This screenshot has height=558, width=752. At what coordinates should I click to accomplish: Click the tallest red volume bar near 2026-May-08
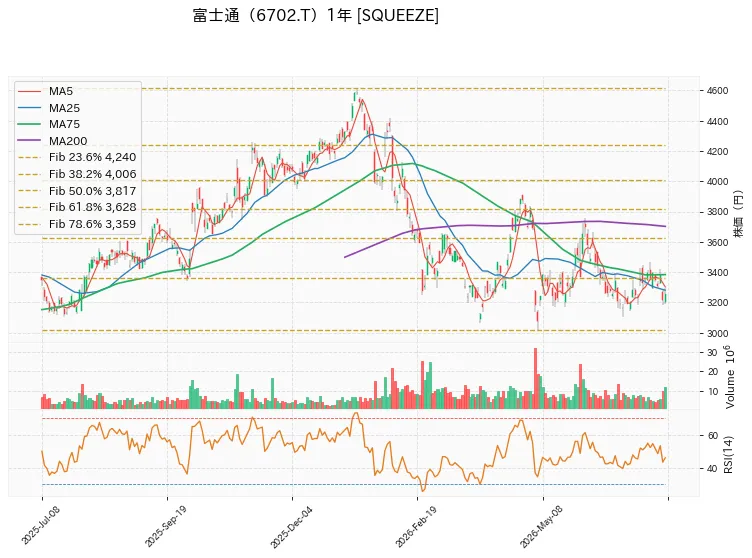point(535,378)
